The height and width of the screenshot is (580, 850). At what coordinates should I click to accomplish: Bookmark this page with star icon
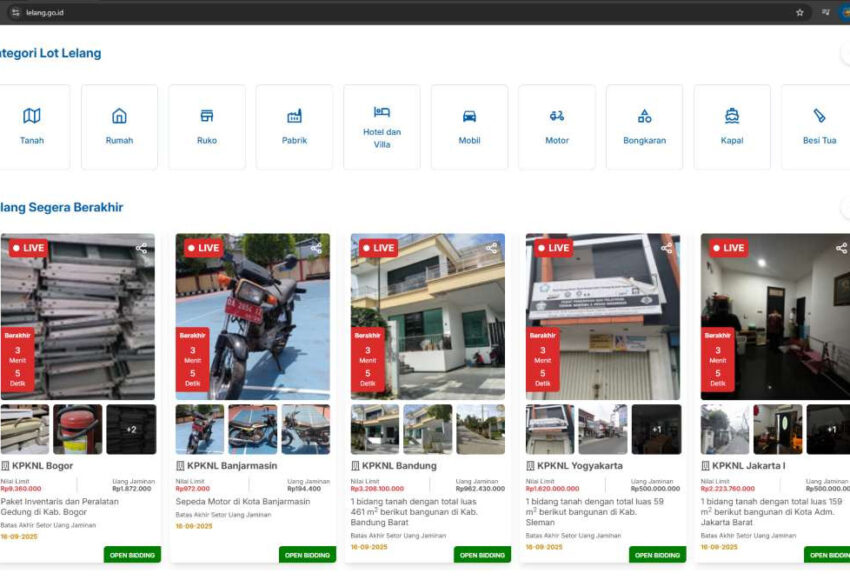pyautogui.click(x=799, y=12)
